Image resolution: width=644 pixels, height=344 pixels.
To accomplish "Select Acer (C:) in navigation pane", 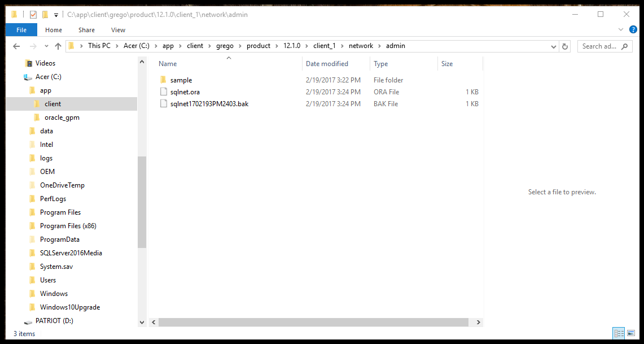I will 48,77.
